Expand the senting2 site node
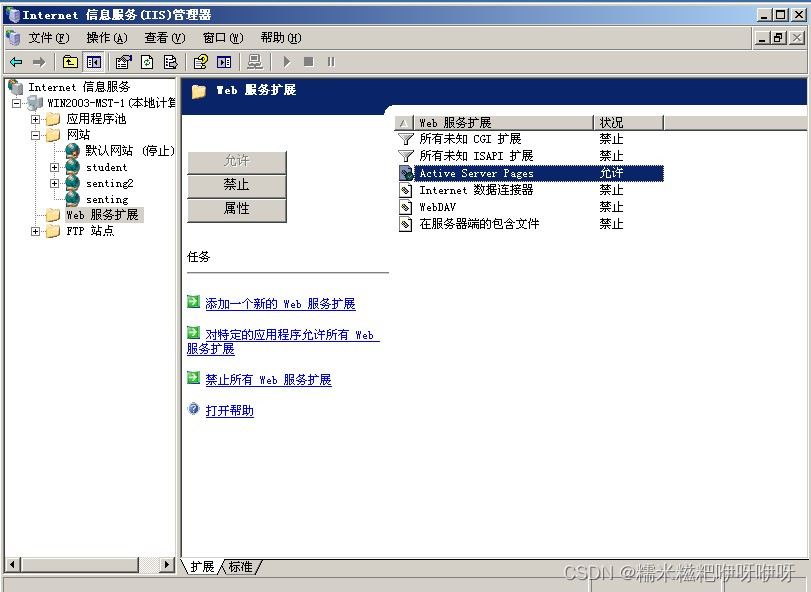This screenshot has width=811, height=592. coord(54,184)
